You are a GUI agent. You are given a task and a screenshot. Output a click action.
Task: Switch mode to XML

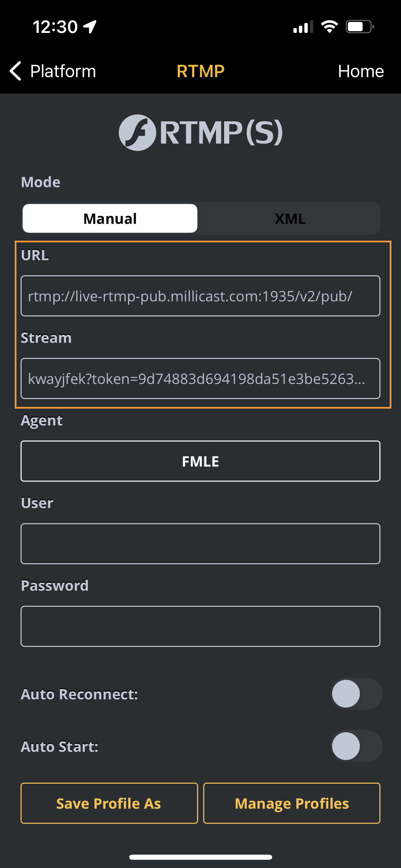click(290, 219)
